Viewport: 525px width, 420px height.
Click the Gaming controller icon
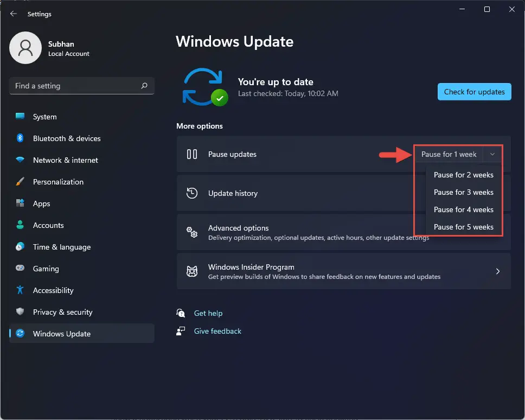pos(20,268)
